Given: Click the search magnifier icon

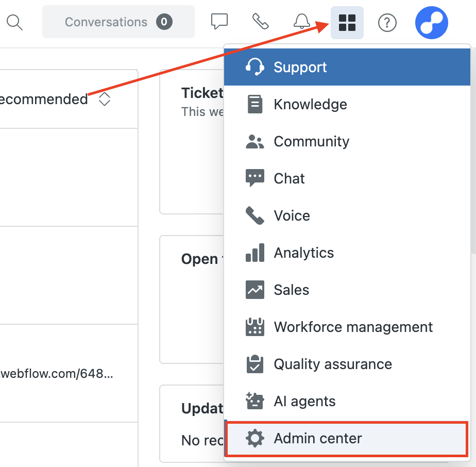Looking at the screenshot, I should 14,23.
